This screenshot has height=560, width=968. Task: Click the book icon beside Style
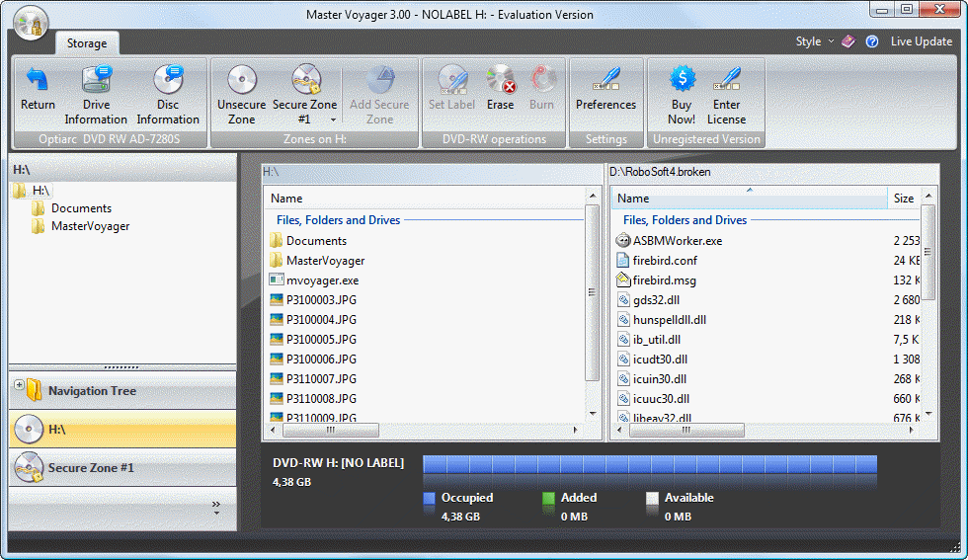point(848,41)
